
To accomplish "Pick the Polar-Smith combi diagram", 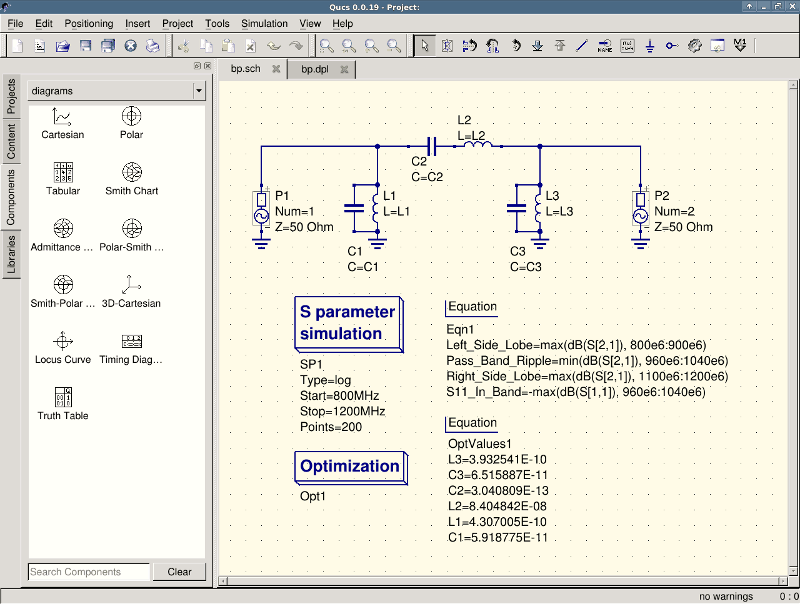I will (x=132, y=235).
